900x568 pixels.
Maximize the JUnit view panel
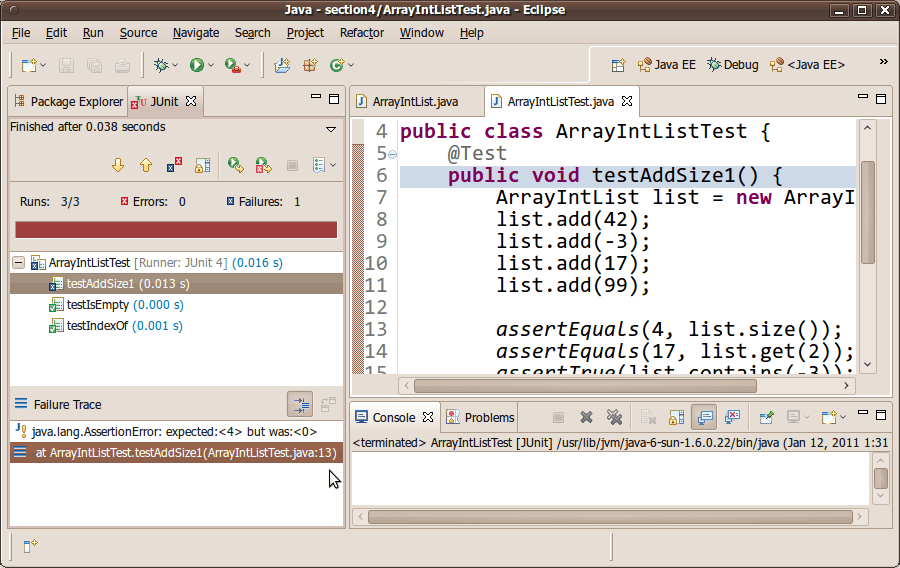(x=334, y=99)
